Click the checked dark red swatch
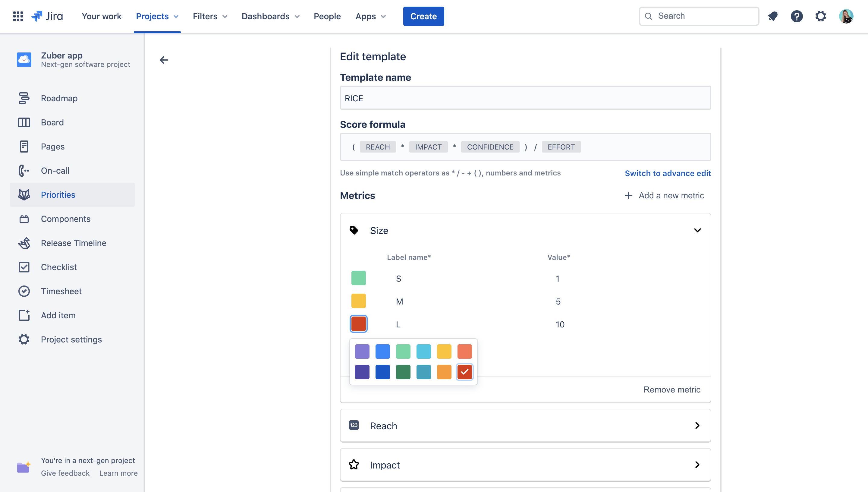 coord(464,372)
